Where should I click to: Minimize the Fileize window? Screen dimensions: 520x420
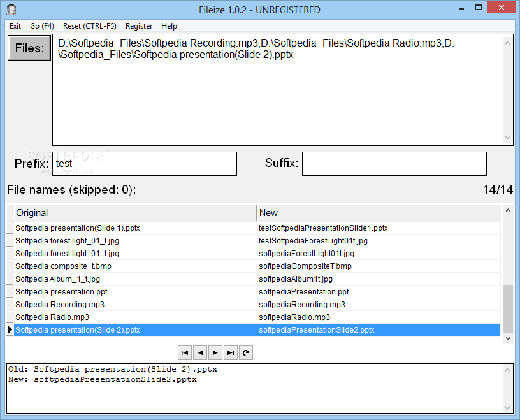461,8
